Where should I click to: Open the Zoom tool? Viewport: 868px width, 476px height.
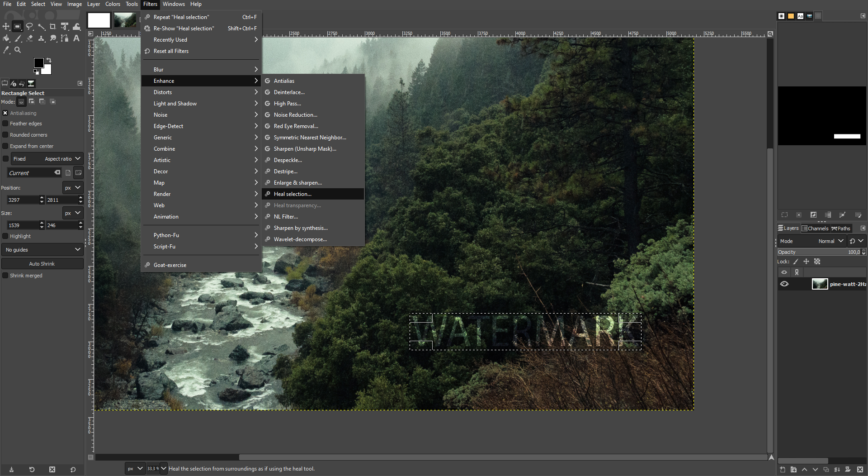(x=18, y=50)
